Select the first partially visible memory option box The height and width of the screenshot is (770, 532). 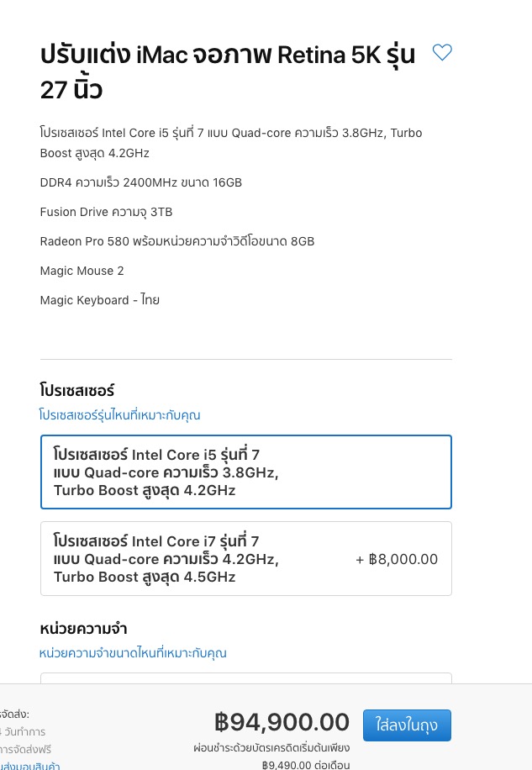click(245, 678)
